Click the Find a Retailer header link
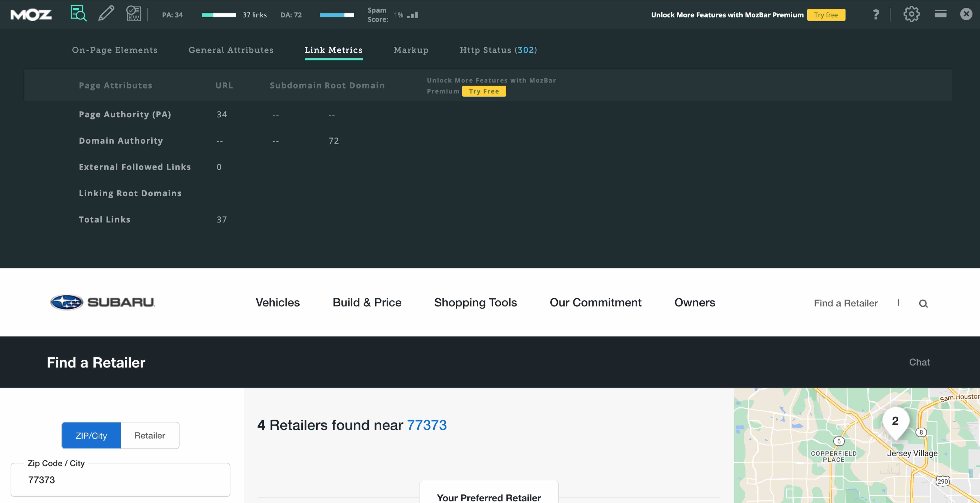Screen dimensions: 980x503 [845, 303]
